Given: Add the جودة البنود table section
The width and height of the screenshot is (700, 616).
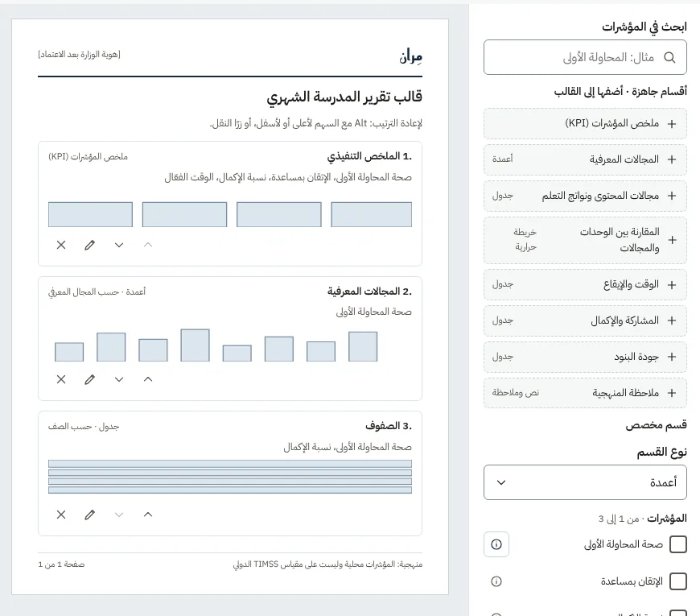Looking at the screenshot, I should pyautogui.click(x=585, y=357).
